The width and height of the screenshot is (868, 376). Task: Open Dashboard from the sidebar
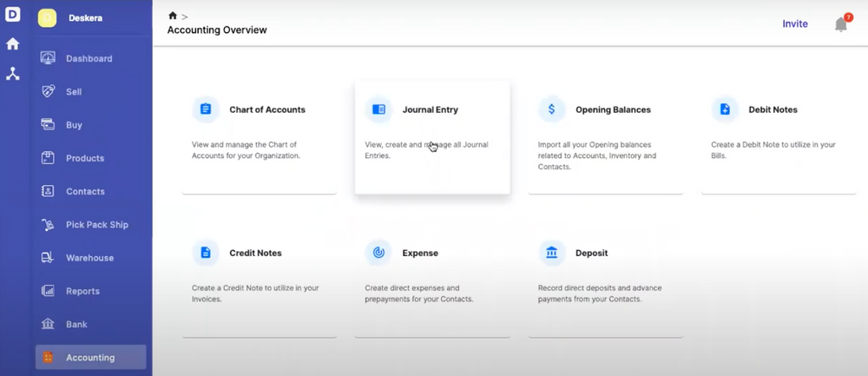(89, 58)
